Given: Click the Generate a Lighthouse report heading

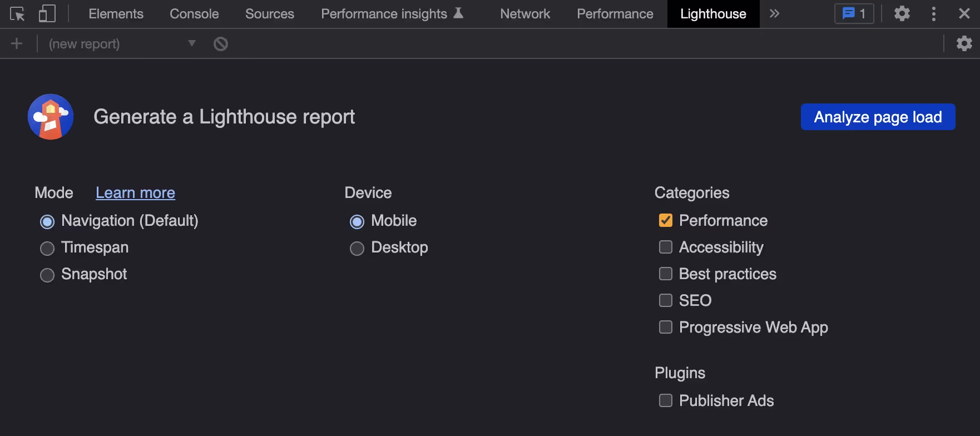Looking at the screenshot, I should pyautogui.click(x=224, y=117).
